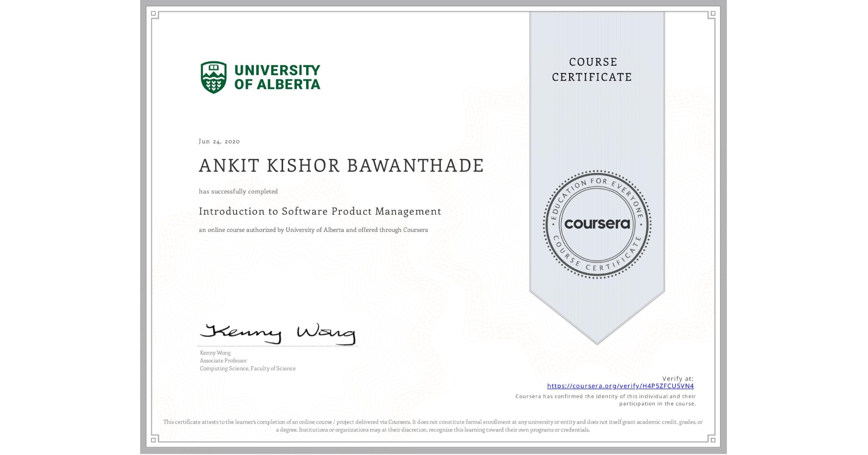Click the Kenny Wong handwritten signature
Screen dimensions: 868x455
[278, 333]
